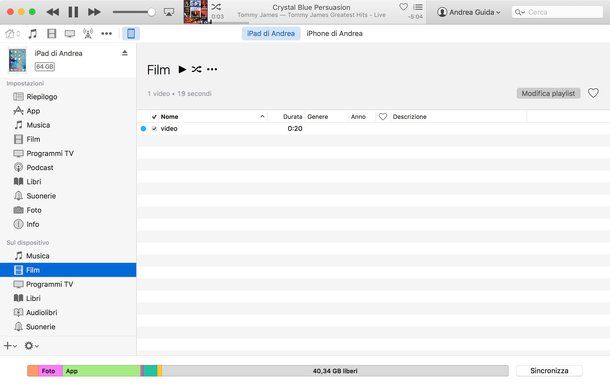Open the search options magnifier dropdown
610x386 pixels.
[519, 12]
